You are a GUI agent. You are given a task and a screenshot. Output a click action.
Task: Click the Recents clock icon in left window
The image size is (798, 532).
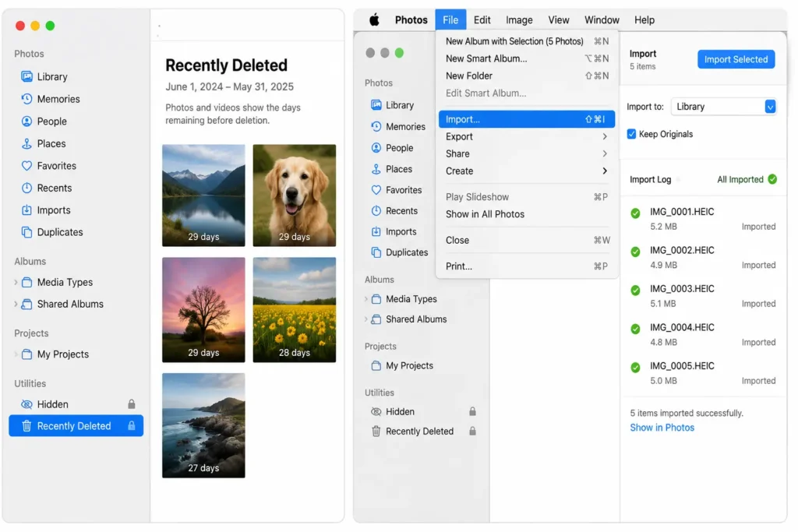pyautogui.click(x=26, y=188)
